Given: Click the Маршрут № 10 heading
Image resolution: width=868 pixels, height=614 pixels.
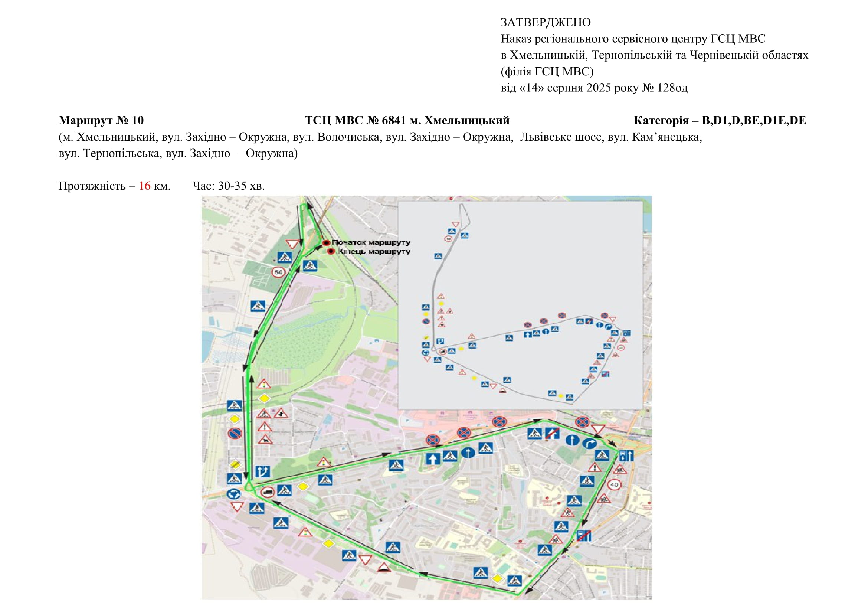Looking at the screenshot, I should pos(101,120).
